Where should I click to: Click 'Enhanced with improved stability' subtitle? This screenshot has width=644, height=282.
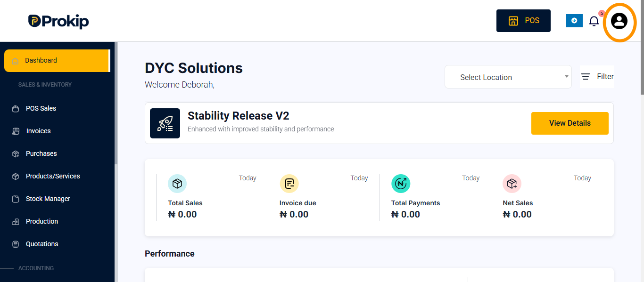click(261, 129)
